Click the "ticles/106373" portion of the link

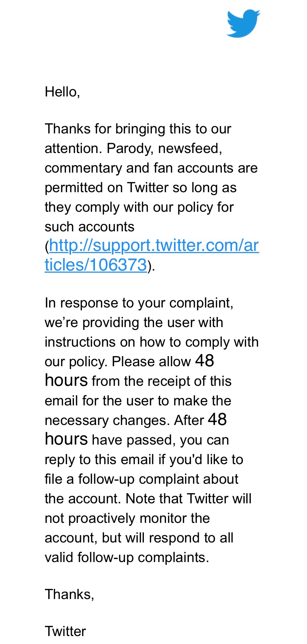click(x=96, y=265)
